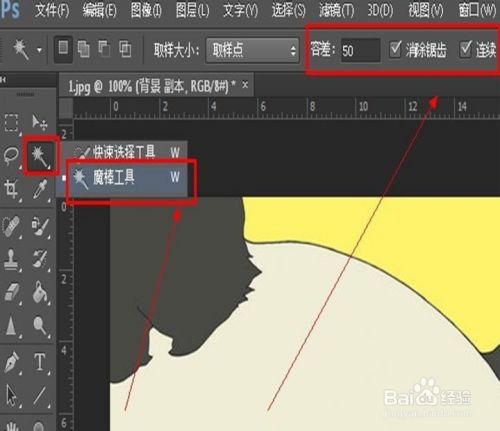Select the Horizontal Type tool

40,362
